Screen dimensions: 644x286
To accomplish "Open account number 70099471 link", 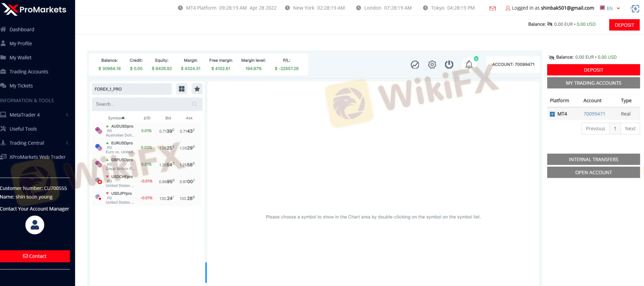I will 594,114.
